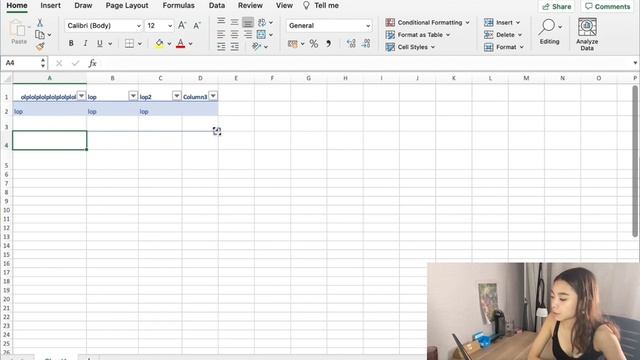
Task: Open the font name Calibri (Body) dropdown
Action: pyautogui.click(x=138, y=26)
